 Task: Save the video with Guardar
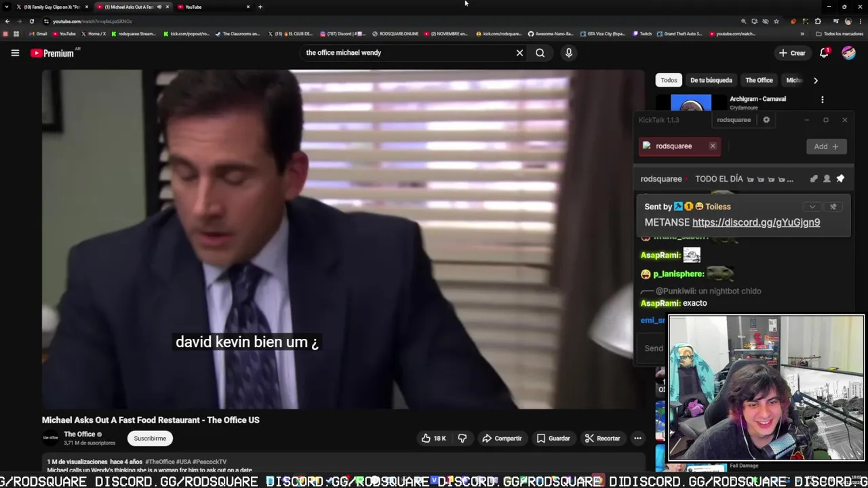pos(553,439)
